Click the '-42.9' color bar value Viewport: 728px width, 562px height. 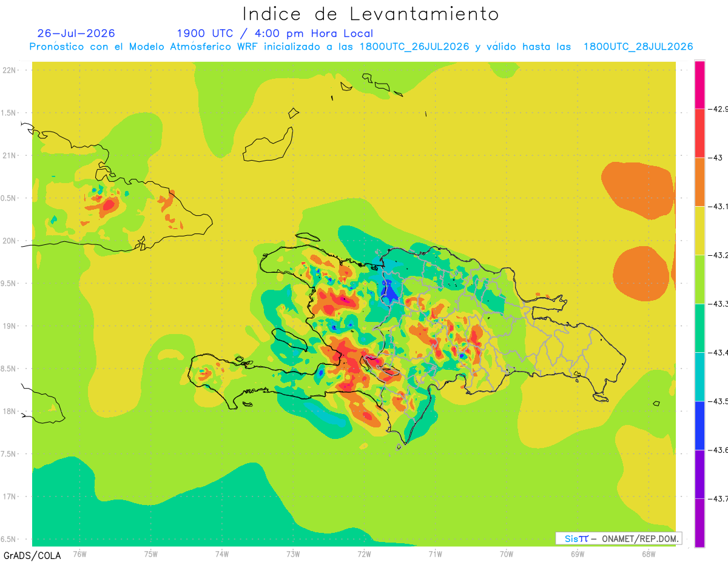click(719, 109)
